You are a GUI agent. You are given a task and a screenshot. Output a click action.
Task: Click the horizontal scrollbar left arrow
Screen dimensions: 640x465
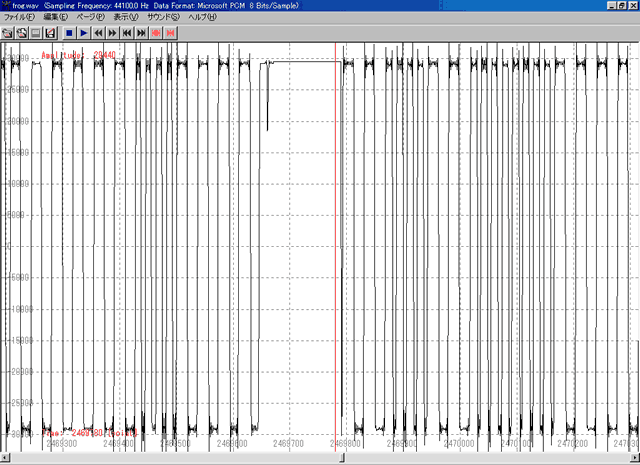(5, 458)
